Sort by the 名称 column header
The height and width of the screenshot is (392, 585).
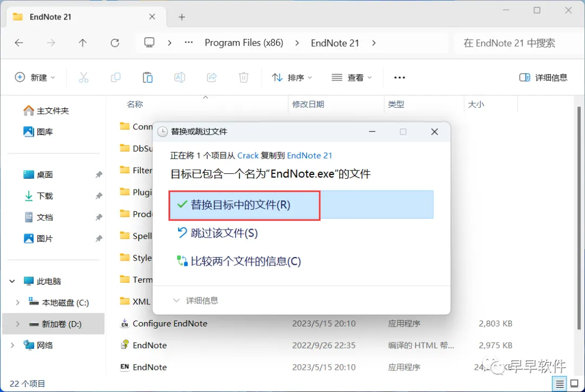click(x=135, y=104)
